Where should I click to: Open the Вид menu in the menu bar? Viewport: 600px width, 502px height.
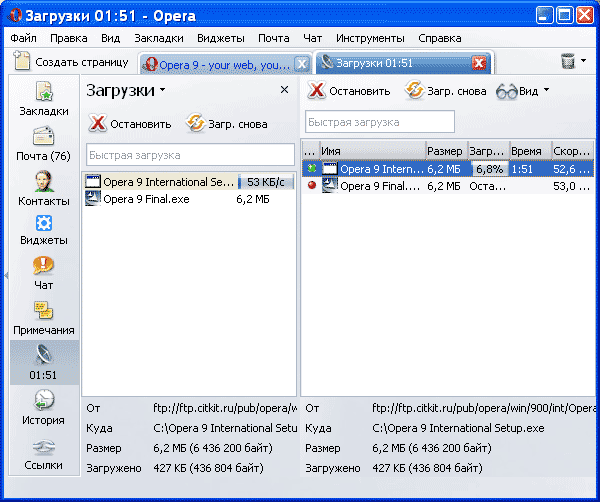[111, 38]
